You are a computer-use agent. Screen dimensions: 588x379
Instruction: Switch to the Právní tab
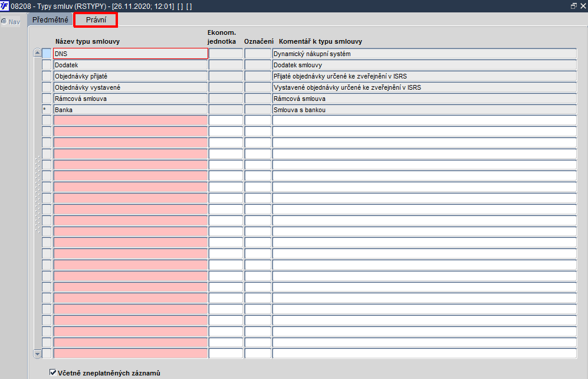click(96, 20)
